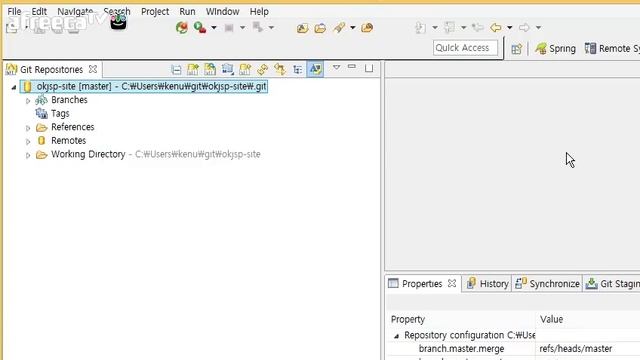Click the grayed stop icon
Screen dimensions: 640x360
point(229,28)
